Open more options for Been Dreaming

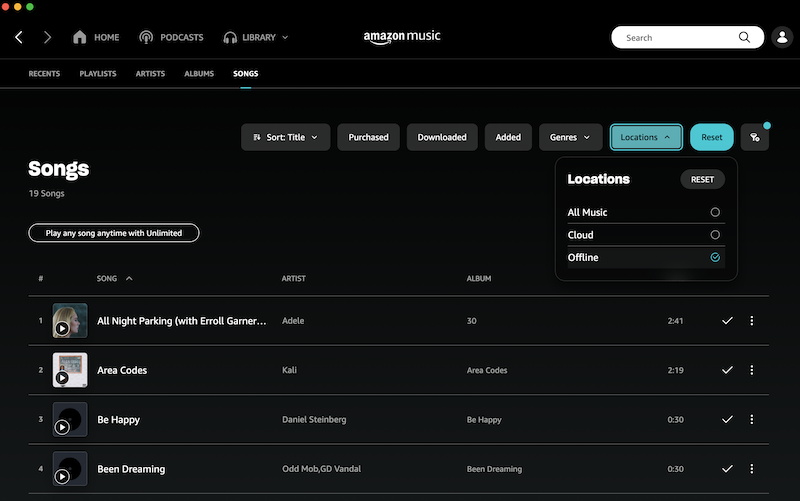coord(752,469)
